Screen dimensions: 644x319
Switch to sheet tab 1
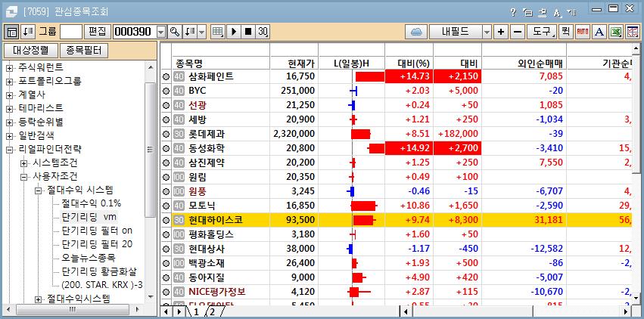click(x=196, y=312)
